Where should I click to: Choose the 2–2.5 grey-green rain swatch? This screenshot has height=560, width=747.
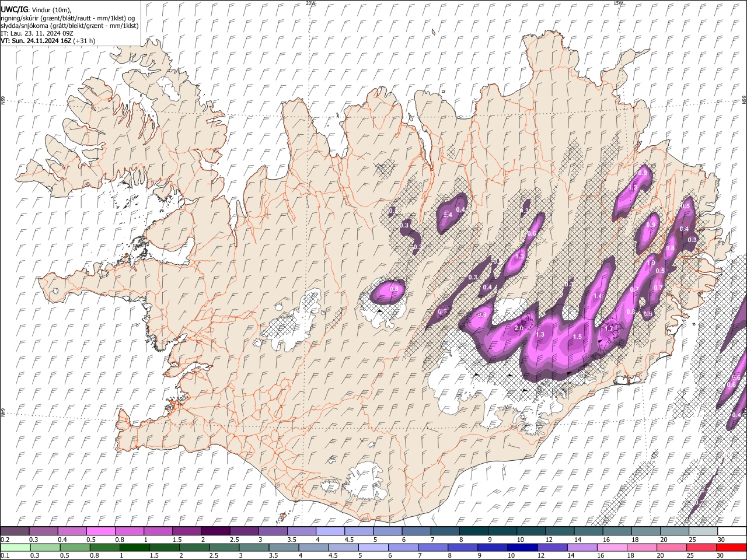click(194, 547)
